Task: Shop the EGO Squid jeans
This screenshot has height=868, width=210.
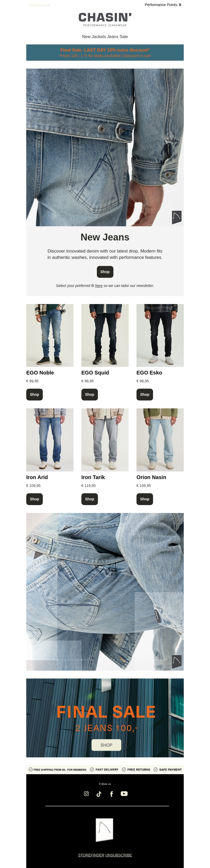Action: tap(90, 394)
